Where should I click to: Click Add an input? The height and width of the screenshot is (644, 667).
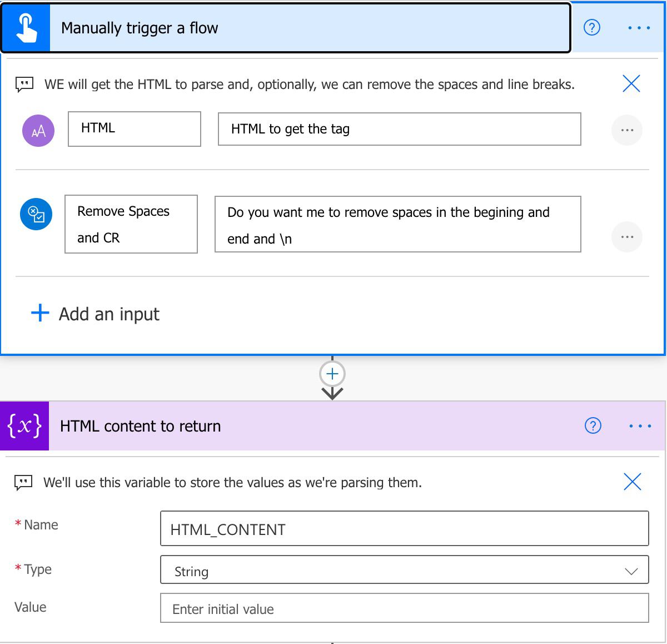click(94, 314)
